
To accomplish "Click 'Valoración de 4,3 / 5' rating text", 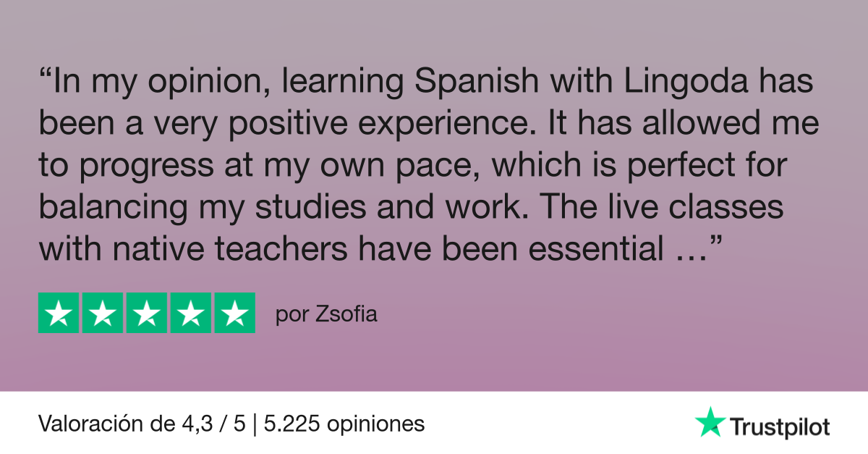I will 143,424.
